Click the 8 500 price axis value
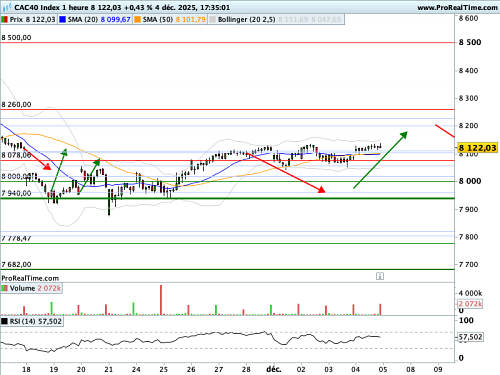Viewport: 500px width, 375px height. click(x=470, y=42)
